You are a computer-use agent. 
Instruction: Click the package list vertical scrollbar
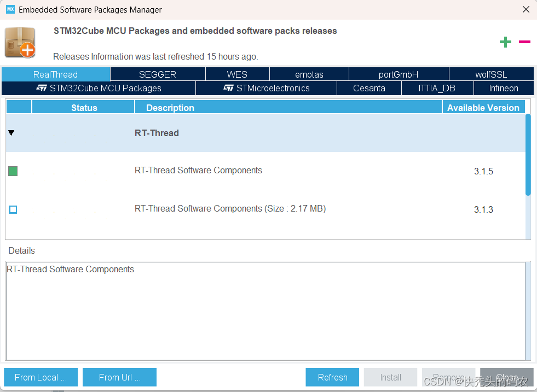coord(528,155)
